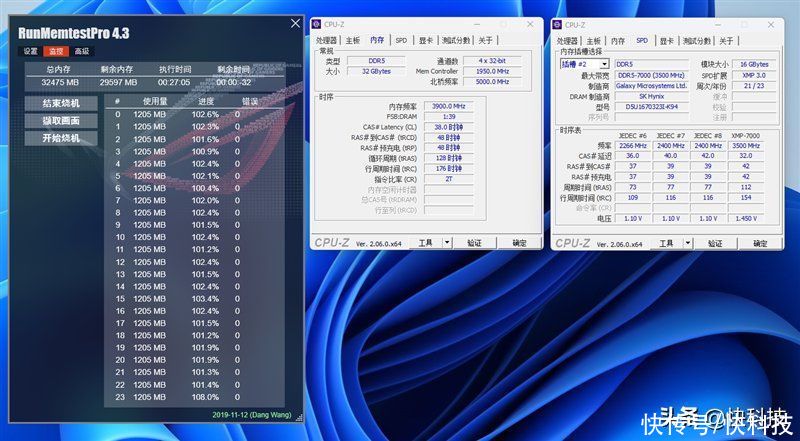Click FSB:DRAM ratio 1:39 field
Screen dimensions: 800x441
coord(448,116)
